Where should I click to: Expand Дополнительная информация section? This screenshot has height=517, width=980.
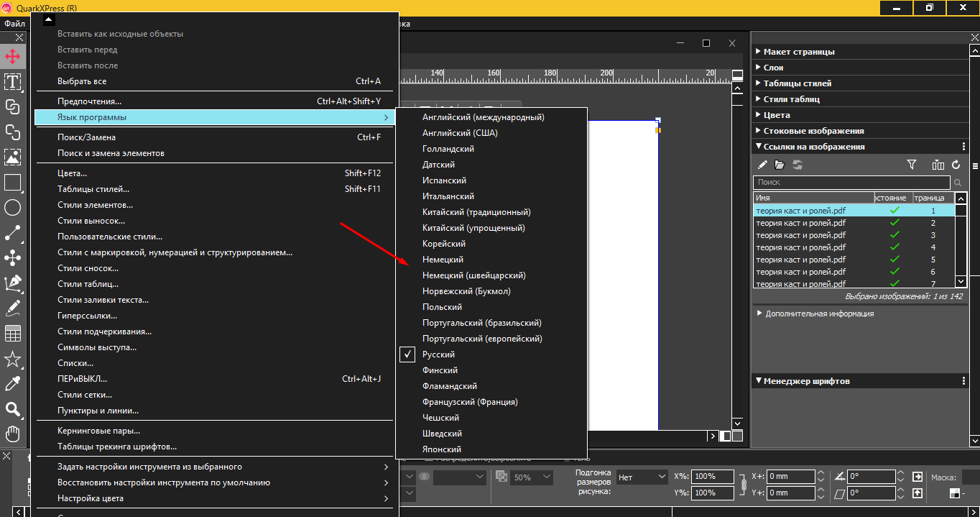(760, 314)
